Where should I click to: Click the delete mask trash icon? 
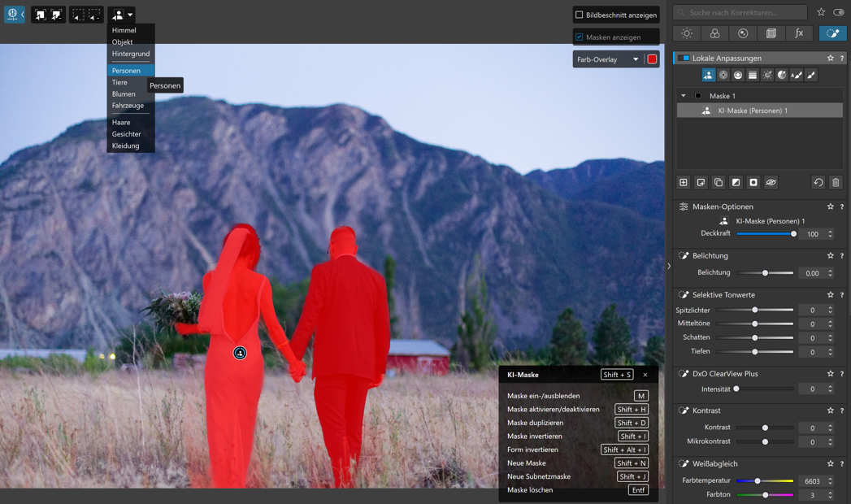(x=836, y=183)
